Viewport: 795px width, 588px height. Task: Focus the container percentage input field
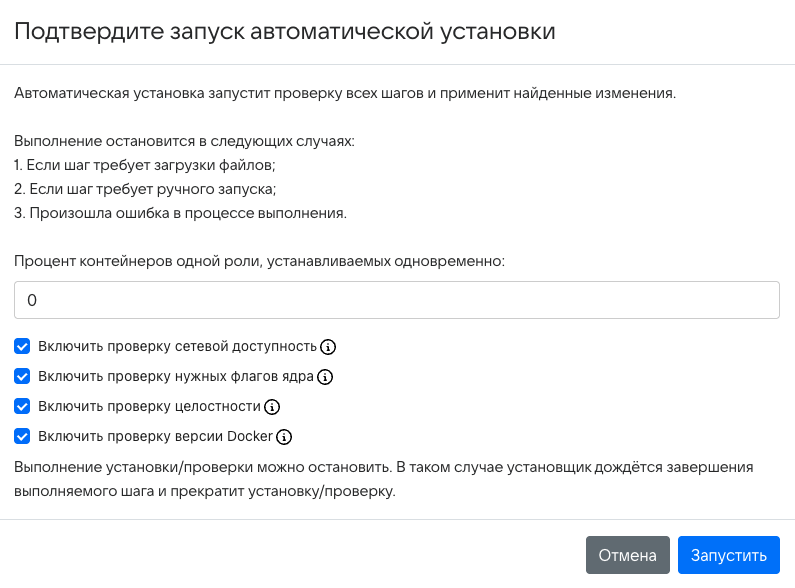(x=397, y=300)
